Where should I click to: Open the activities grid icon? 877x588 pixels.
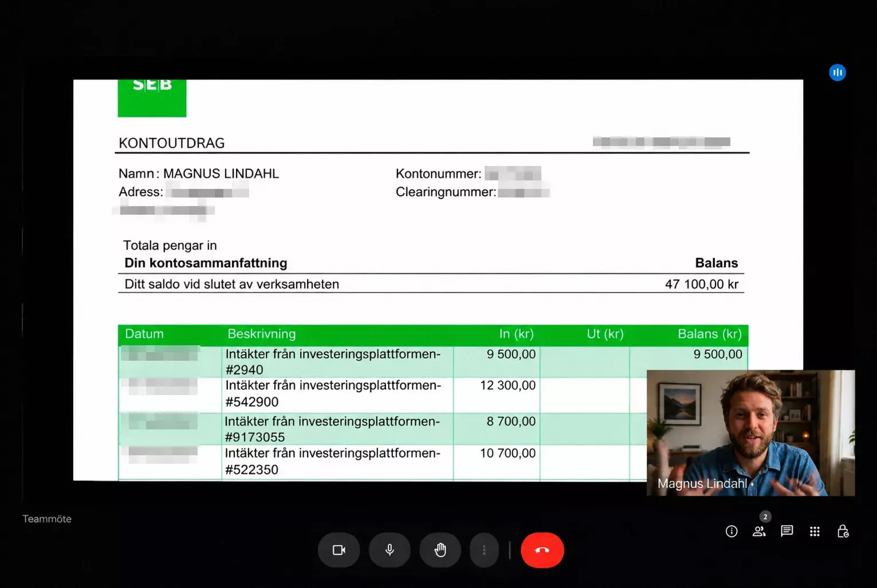(815, 531)
